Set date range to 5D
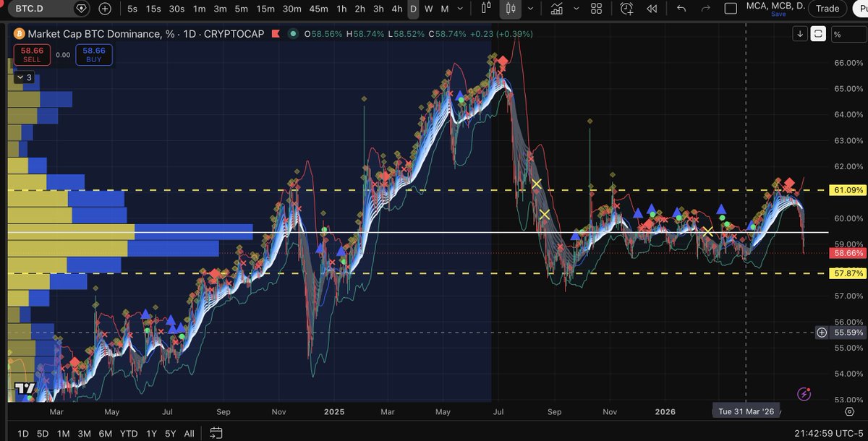This screenshot has width=868, height=441. pyautogui.click(x=43, y=433)
